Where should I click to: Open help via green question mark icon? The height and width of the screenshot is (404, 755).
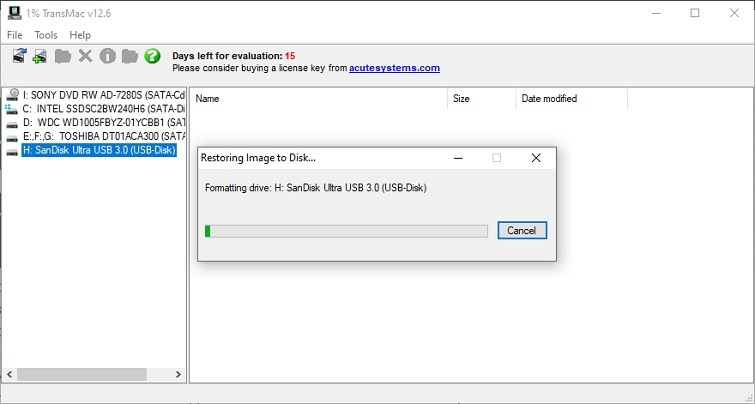pos(152,56)
